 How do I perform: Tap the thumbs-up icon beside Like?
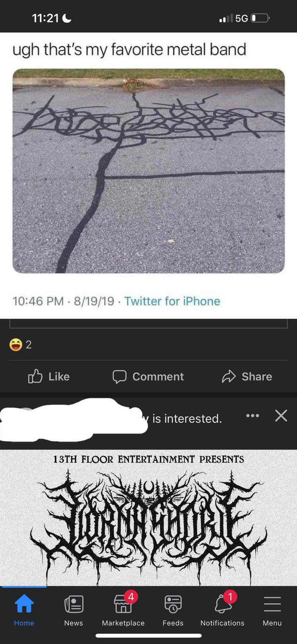[35, 376]
